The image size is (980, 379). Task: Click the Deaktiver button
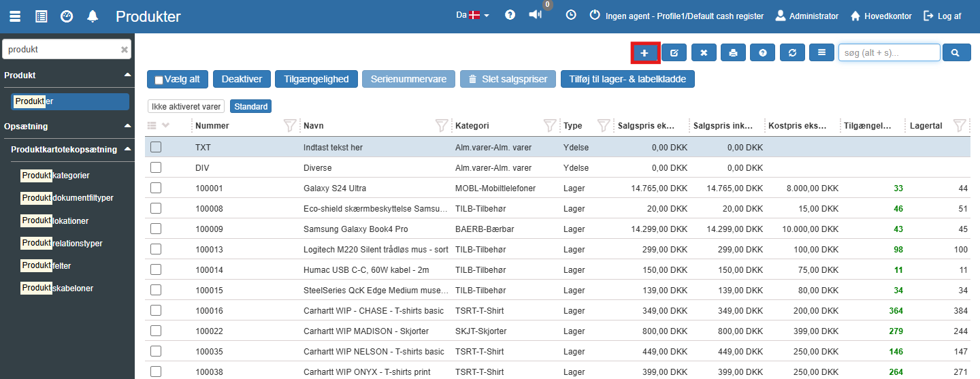click(x=242, y=79)
